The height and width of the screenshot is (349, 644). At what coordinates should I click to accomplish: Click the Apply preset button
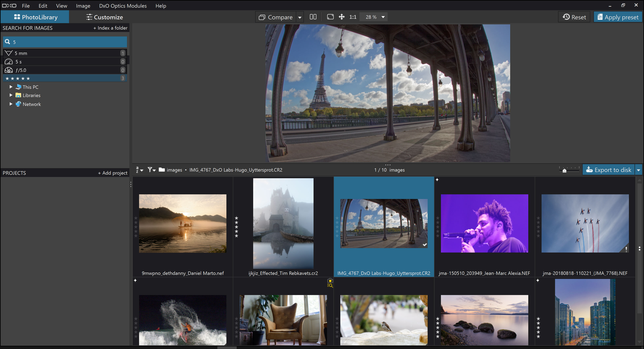click(618, 17)
